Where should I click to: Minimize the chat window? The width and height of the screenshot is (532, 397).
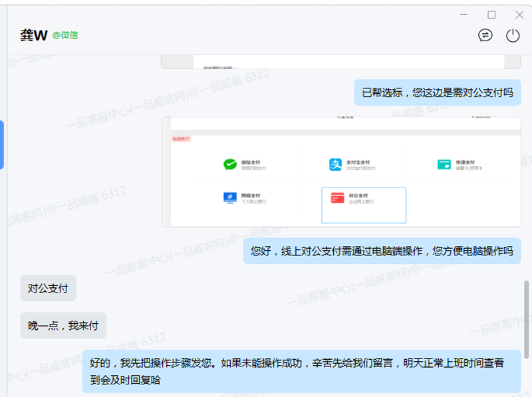pyautogui.click(x=464, y=14)
